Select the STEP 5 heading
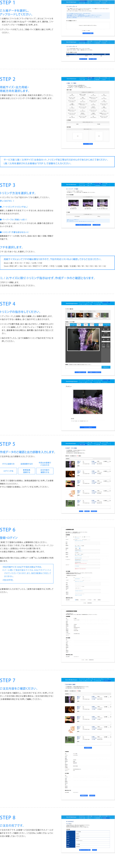 (x=8, y=444)
